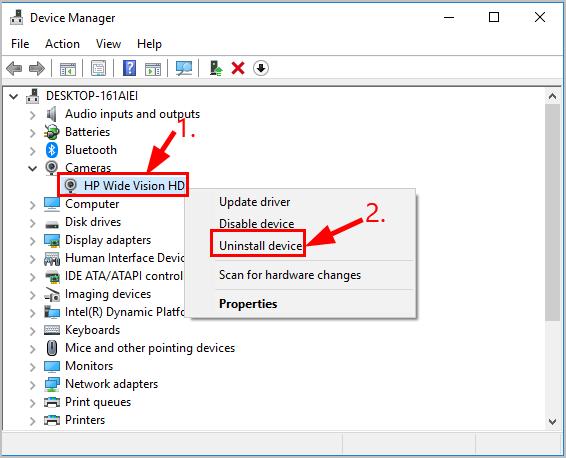Click the Imaging devices category icon

[52, 294]
